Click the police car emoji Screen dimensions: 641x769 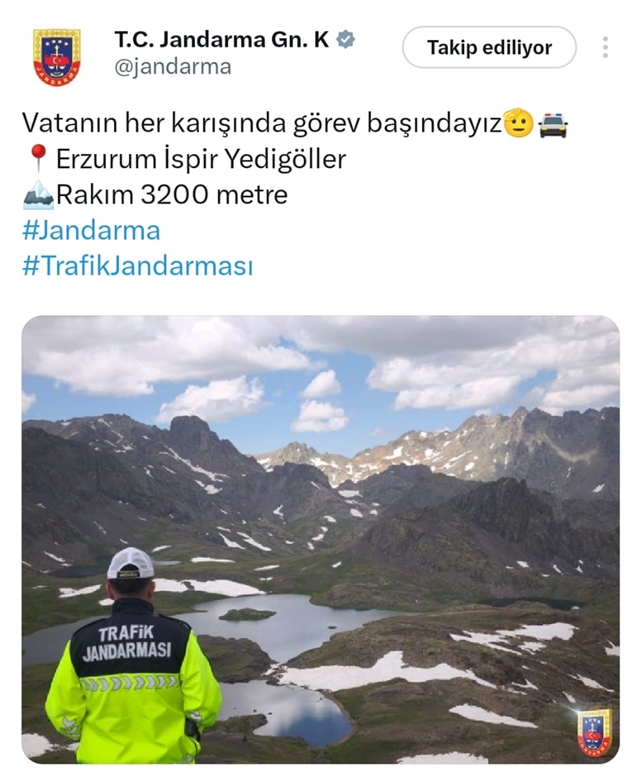tap(553, 125)
